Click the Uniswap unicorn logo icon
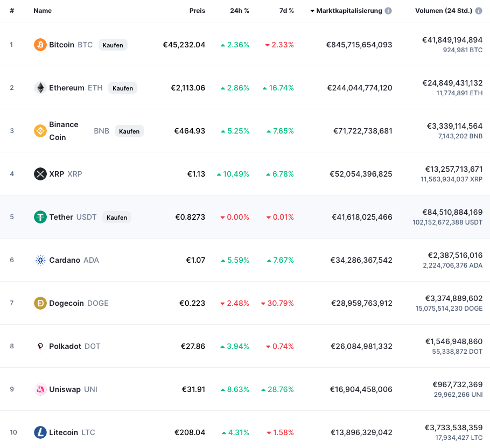The image size is (490, 448). tap(40, 389)
